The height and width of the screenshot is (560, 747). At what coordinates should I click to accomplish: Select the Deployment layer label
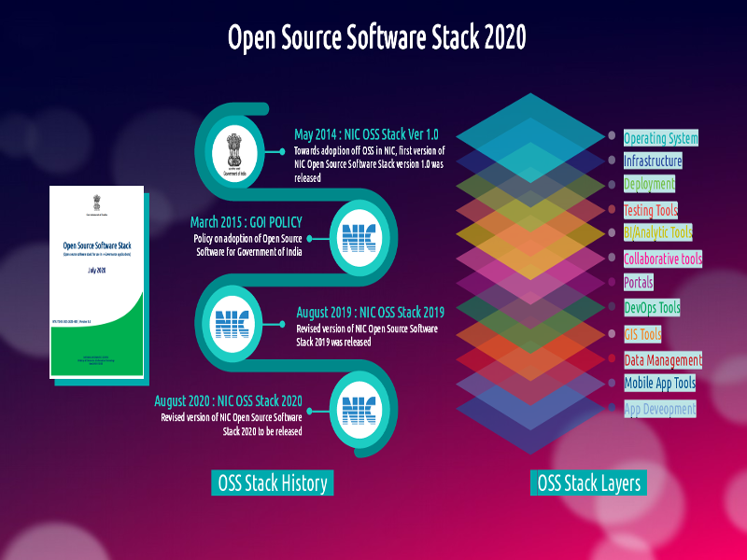[649, 184]
